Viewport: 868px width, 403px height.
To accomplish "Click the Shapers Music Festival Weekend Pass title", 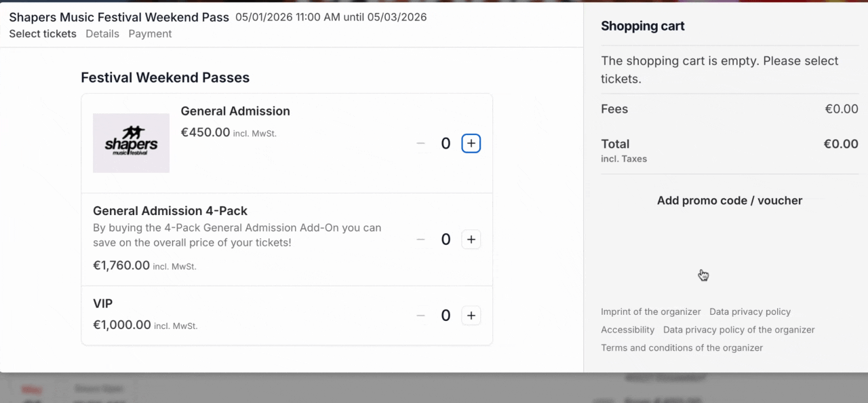I will click(119, 18).
